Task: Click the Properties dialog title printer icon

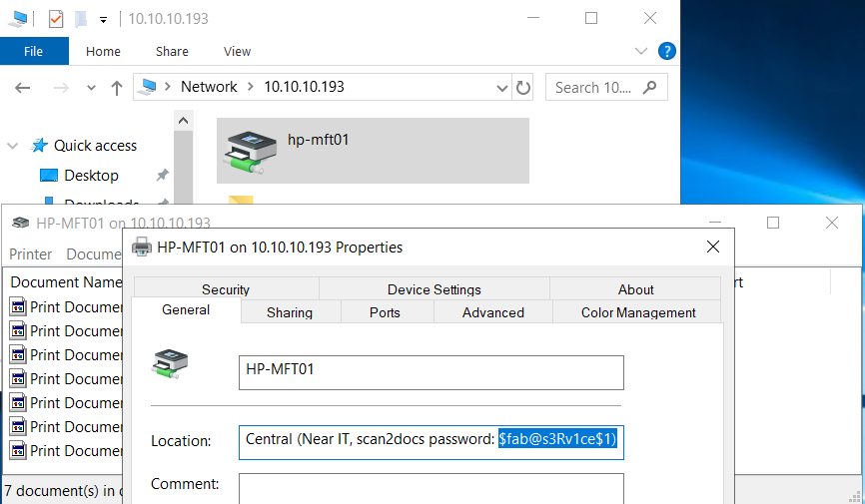Action: tap(142, 248)
